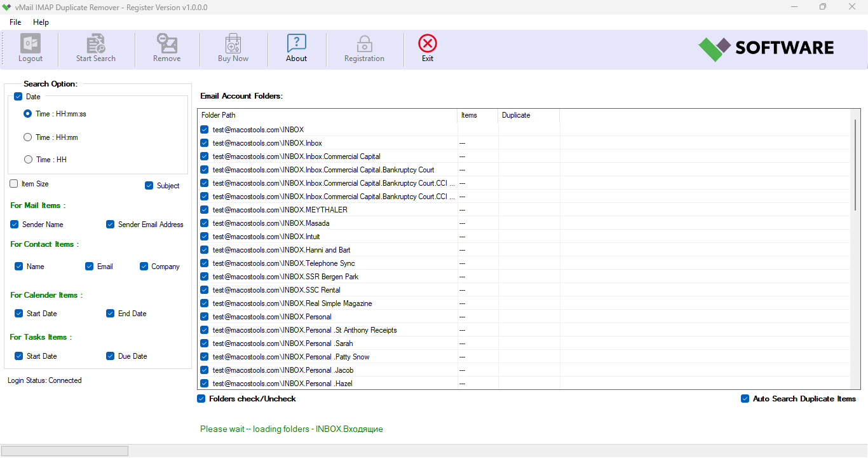Click the Registration lock icon
Viewport: 868px width, 458px height.
(x=364, y=43)
